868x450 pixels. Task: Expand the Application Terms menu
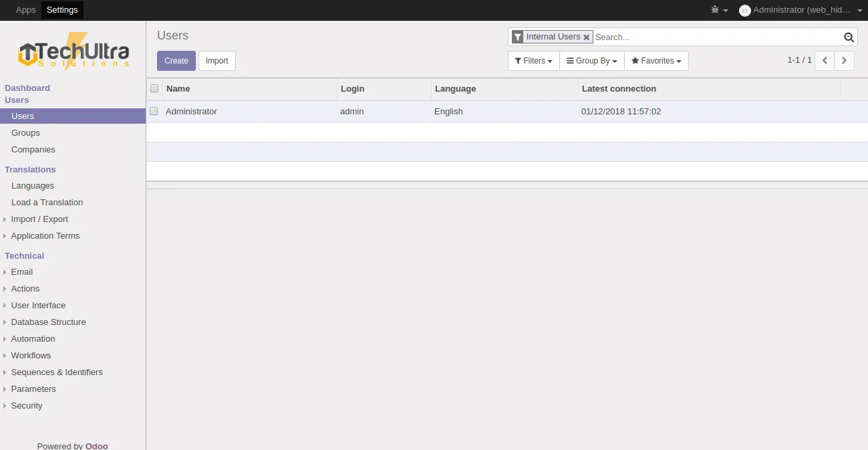45,236
